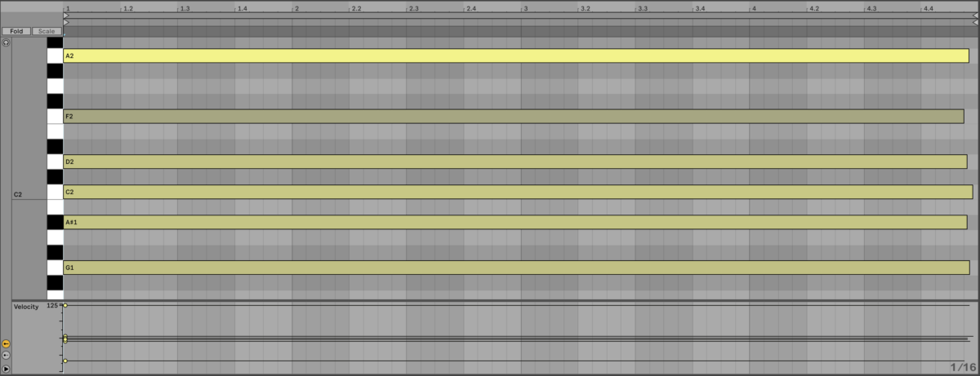The height and width of the screenshot is (376, 980).
Task: Select the A#1 note bar
Action: click(x=514, y=222)
